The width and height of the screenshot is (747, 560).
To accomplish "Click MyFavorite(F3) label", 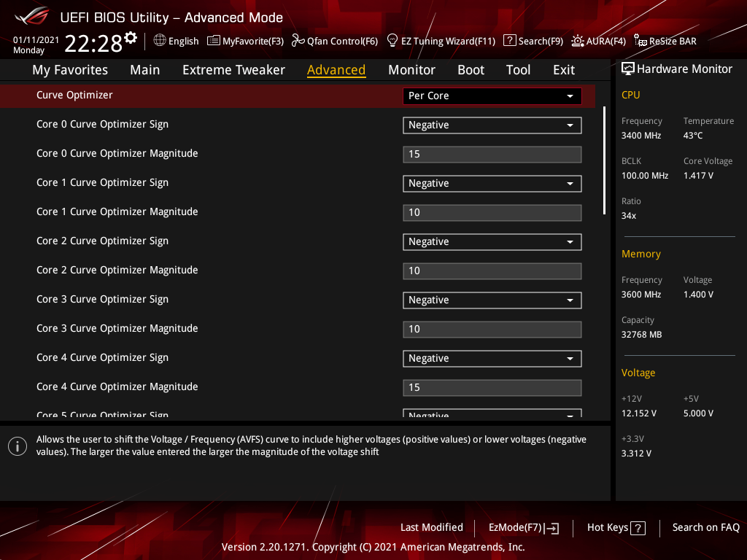I will click(x=253, y=42).
